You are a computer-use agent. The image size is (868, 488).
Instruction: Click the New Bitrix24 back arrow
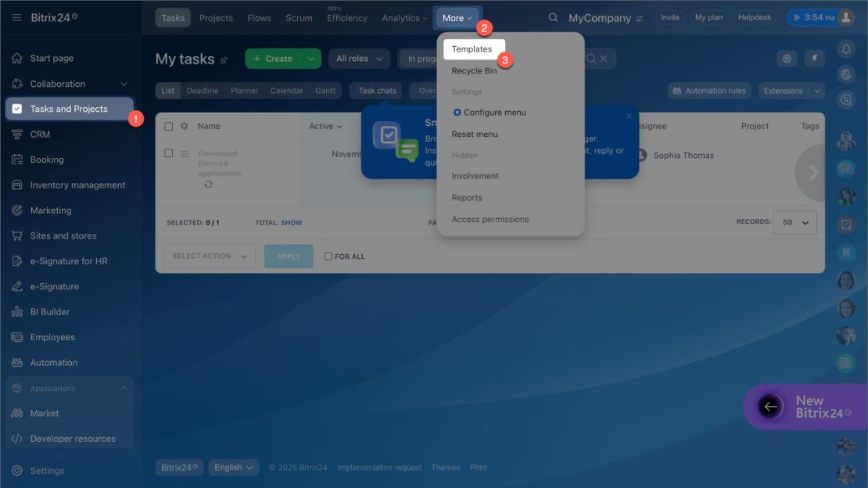(770, 407)
